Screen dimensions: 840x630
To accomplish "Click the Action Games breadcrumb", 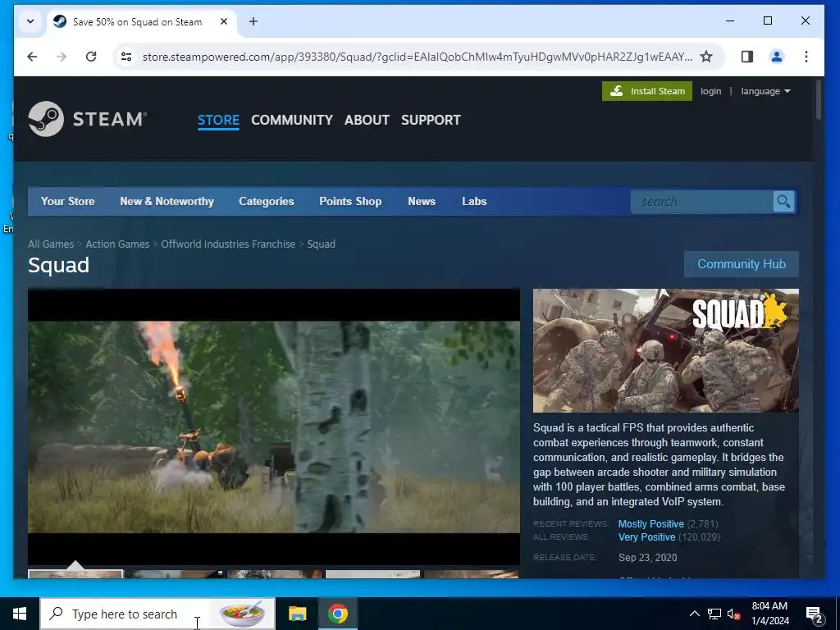I will 117,244.
